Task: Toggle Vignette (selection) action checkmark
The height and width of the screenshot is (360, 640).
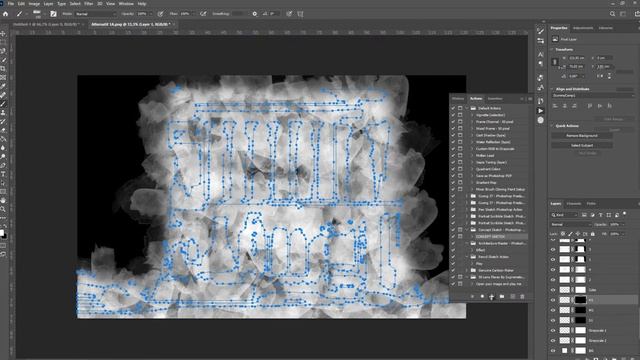Action: click(x=453, y=115)
